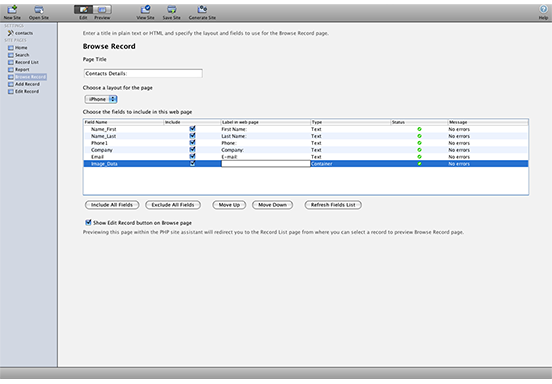This screenshot has width=552, height=384.
Task: Click the Page Title input field
Action: coord(143,74)
